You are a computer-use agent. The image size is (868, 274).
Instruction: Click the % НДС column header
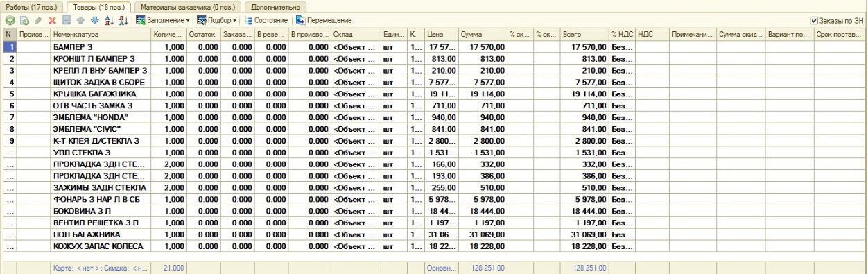click(x=623, y=34)
